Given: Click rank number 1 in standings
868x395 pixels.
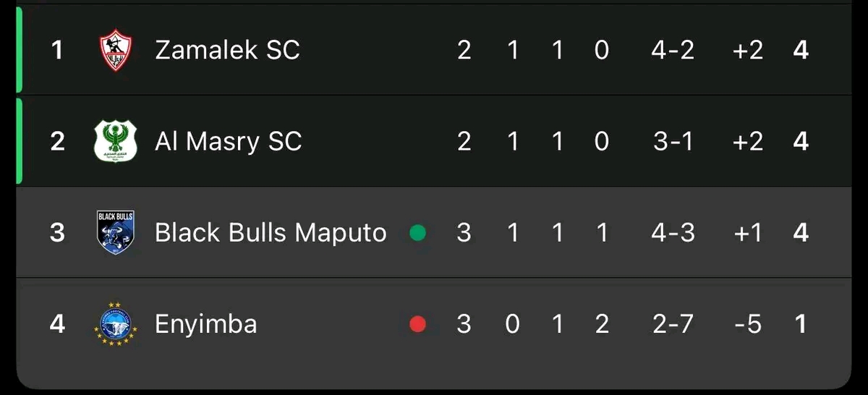Looking at the screenshot, I should coord(57,50).
